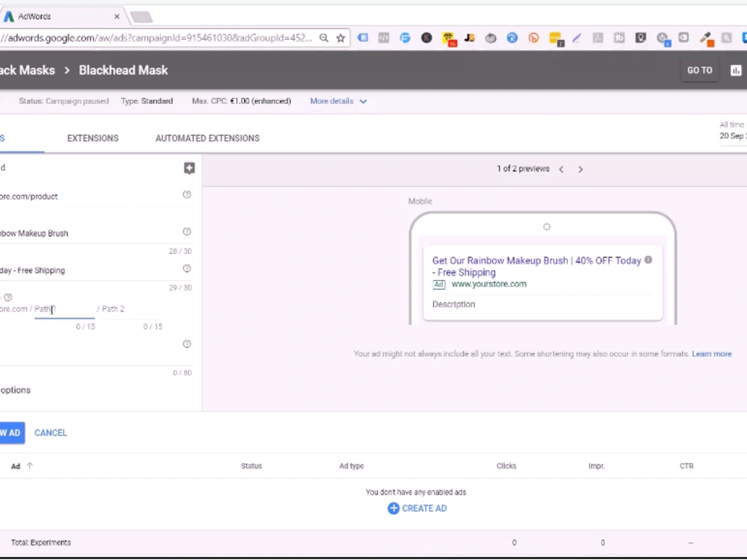Open the purple feather pen extension
747x560 pixels.
point(577,37)
